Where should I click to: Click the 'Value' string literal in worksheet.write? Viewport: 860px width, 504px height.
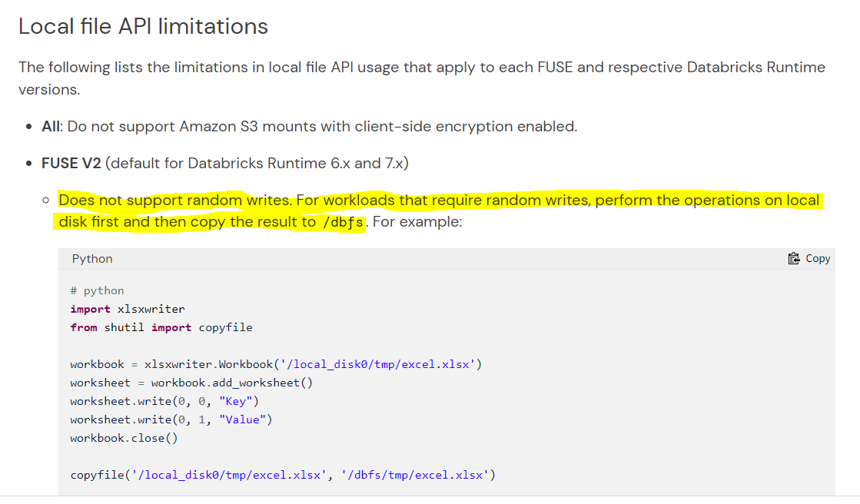(243, 419)
